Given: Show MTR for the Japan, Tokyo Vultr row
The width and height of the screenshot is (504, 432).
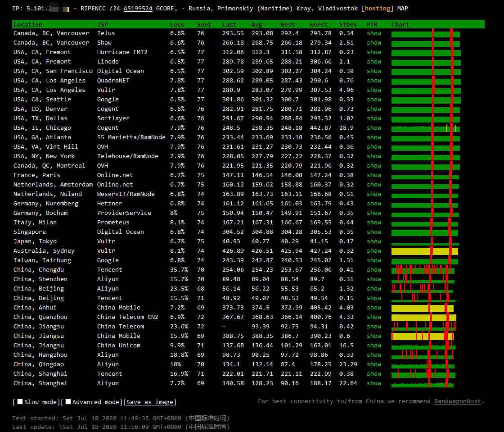Looking at the screenshot, I should (373, 241).
